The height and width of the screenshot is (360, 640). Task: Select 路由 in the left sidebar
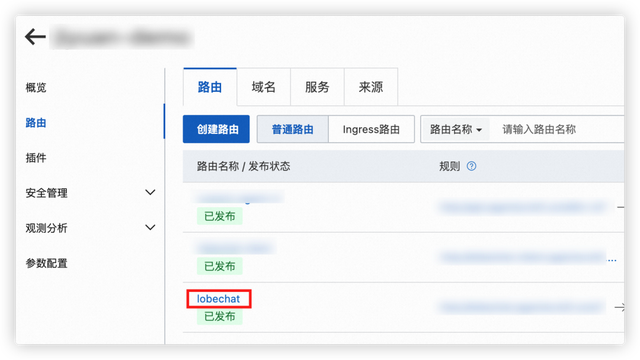pyautogui.click(x=36, y=122)
